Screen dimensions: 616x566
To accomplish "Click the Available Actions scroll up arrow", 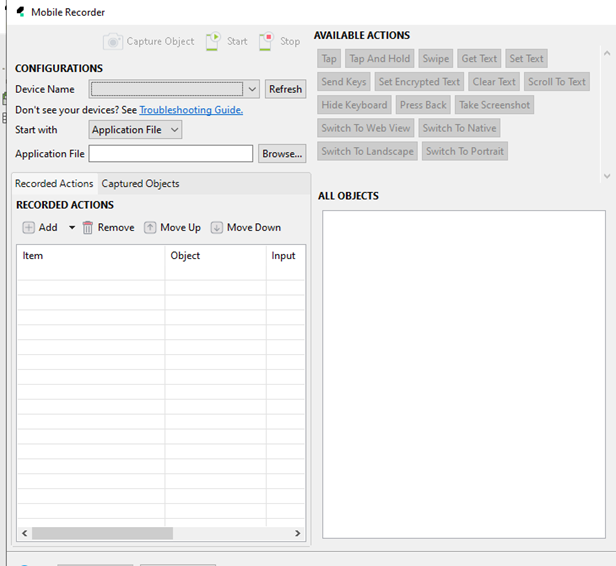I will [x=607, y=53].
